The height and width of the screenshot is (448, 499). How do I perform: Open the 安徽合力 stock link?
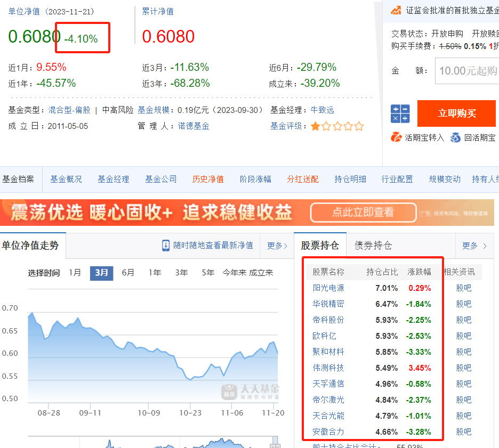pos(328,432)
